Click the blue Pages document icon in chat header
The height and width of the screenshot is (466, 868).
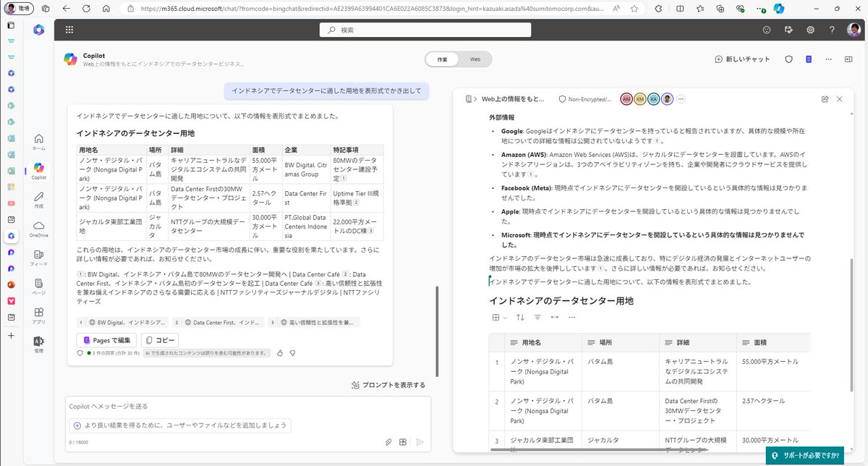(x=809, y=59)
